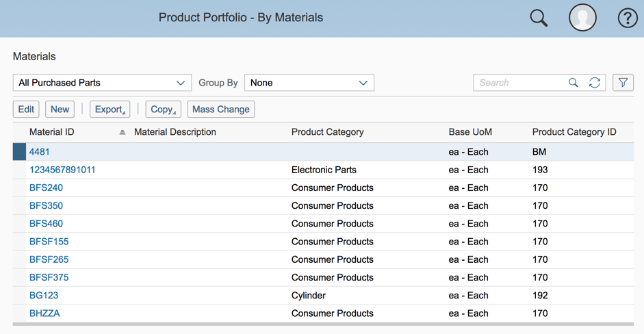Select the row selector for BFS240
Image resolution: width=644 pixels, height=334 pixels.
[19, 188]
